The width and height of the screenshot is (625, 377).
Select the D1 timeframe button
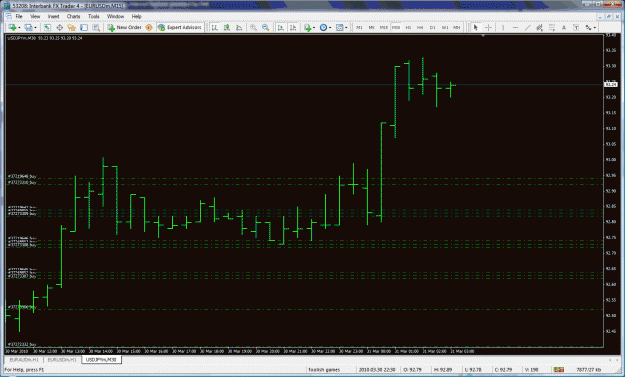tap(432, 27)
